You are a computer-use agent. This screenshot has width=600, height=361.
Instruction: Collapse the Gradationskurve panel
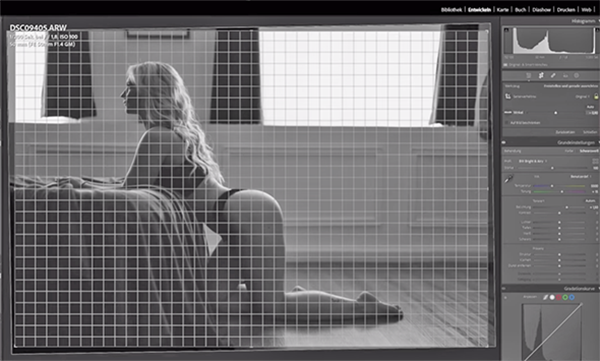[598, 288]
